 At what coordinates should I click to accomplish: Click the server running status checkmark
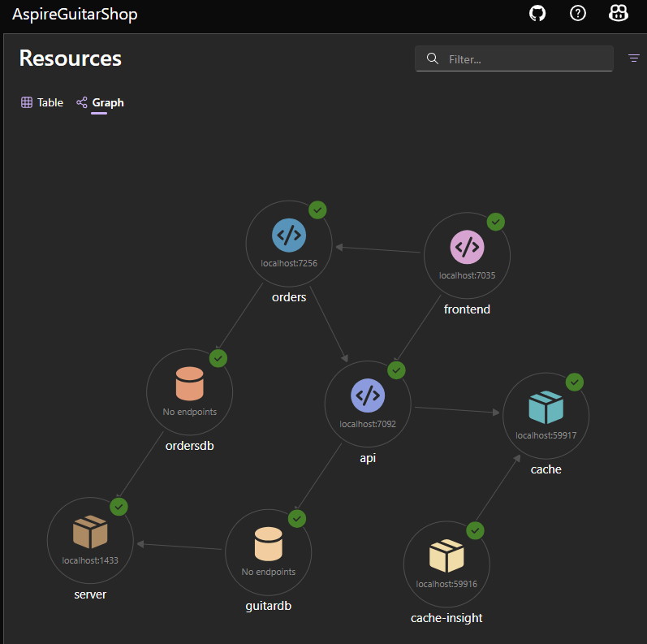pos(119,507)
